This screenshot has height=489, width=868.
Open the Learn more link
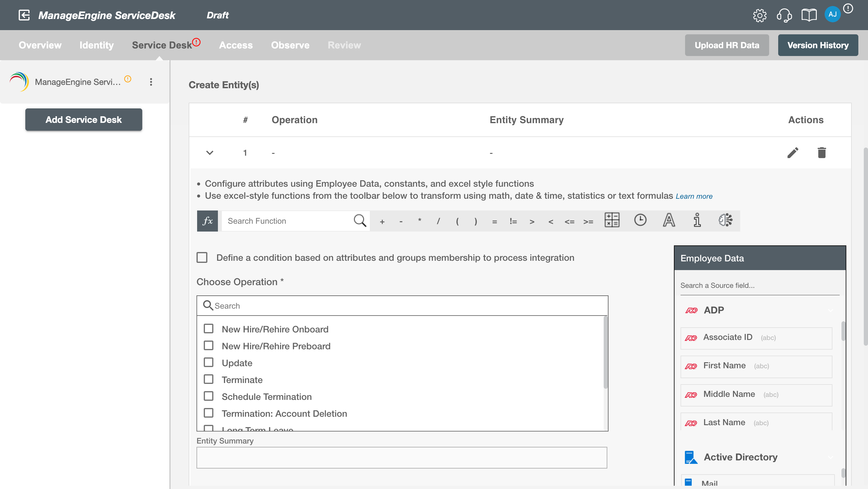[x=694, y=196]
